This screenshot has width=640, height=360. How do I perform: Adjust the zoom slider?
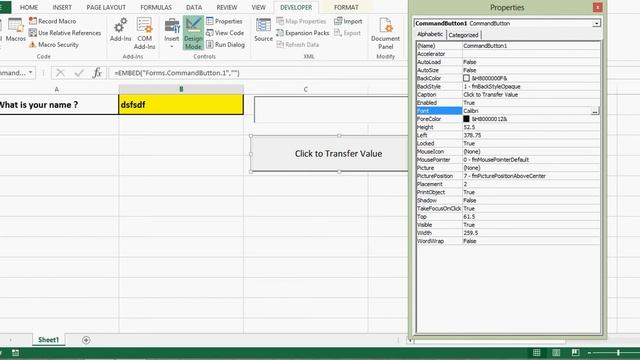[618, 353]
